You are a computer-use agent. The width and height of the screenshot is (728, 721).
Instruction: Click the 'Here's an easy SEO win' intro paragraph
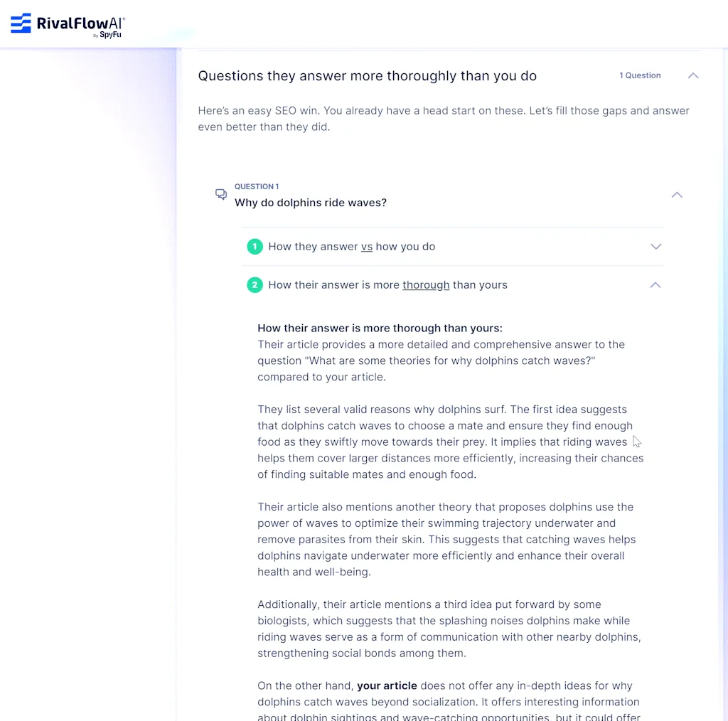click(x=444, y=119)
